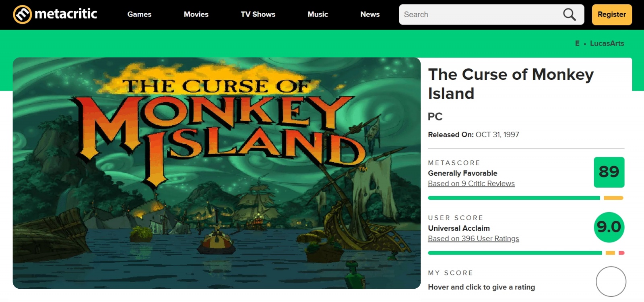Screen dimensions: 644x302
Task: Open the Movies menu
Action: (196, 14)
